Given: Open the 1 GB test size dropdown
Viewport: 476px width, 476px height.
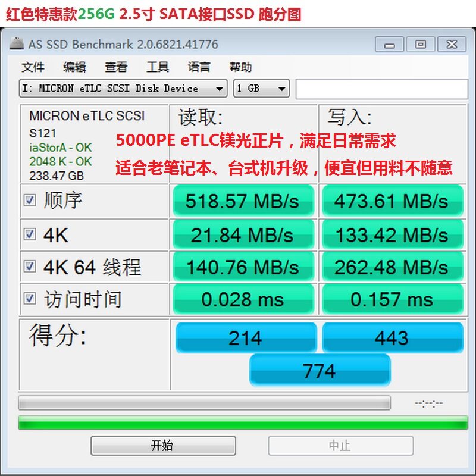Looking at the screenshot, I should (x=261, y=88).
